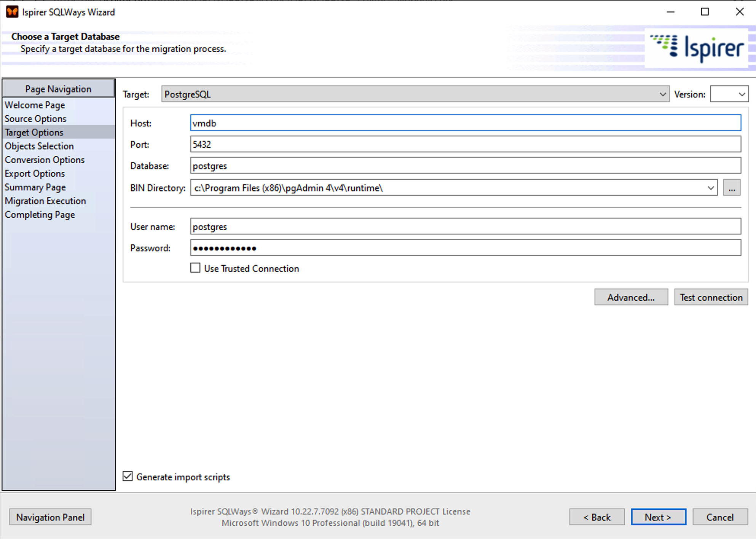Jump to the Summary Page entry
The image size is (756, 539).
35,187
